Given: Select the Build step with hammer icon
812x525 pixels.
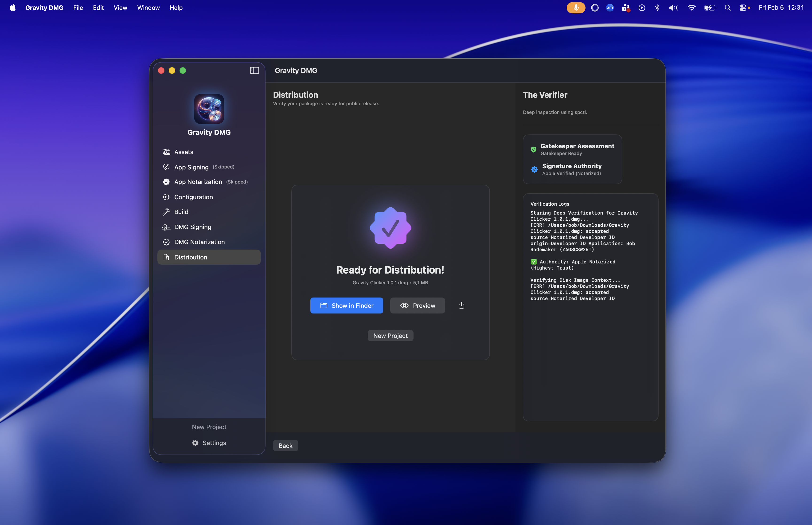Looking at the screenshot, I should pos(181,212).
